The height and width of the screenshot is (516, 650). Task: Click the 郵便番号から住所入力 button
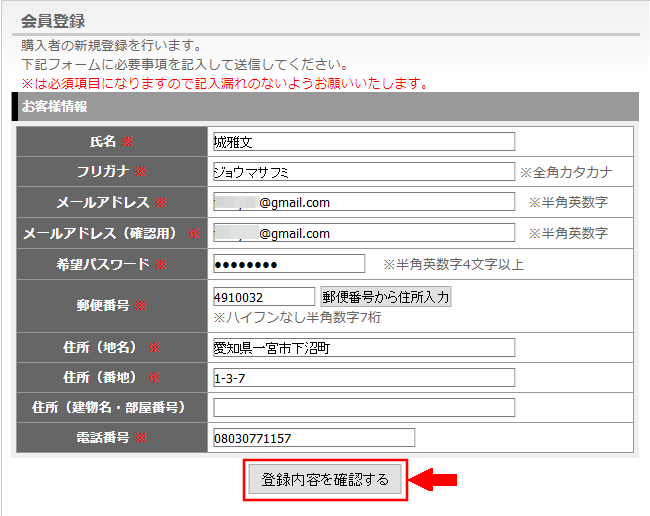[386, 297]
